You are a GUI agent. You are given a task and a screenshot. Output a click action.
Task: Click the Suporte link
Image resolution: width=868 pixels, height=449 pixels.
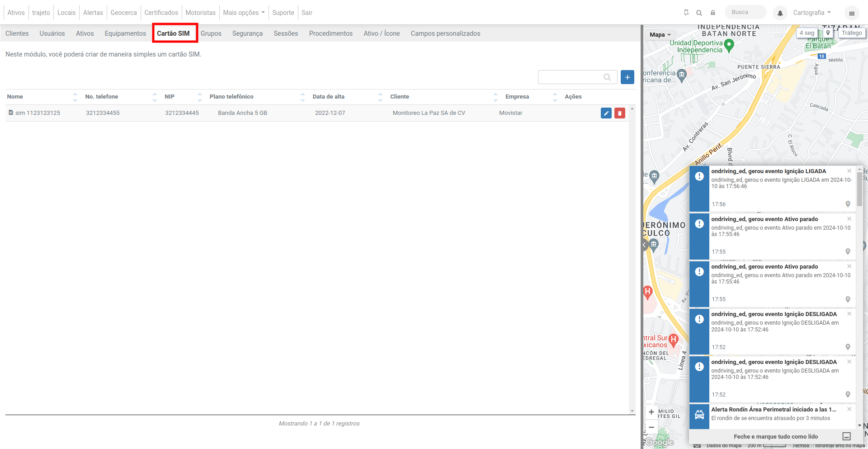click(x=283, y=13)
